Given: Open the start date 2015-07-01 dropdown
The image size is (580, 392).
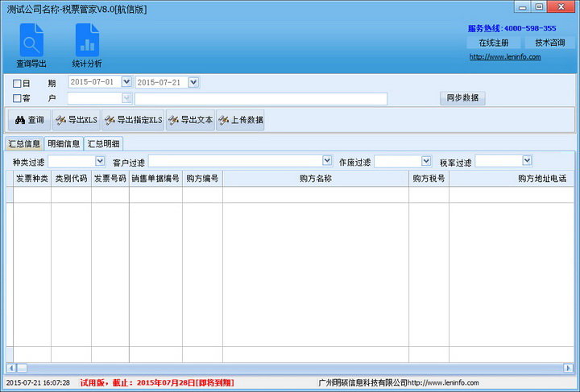Looking at the screenshot, I should pos(126,82).
